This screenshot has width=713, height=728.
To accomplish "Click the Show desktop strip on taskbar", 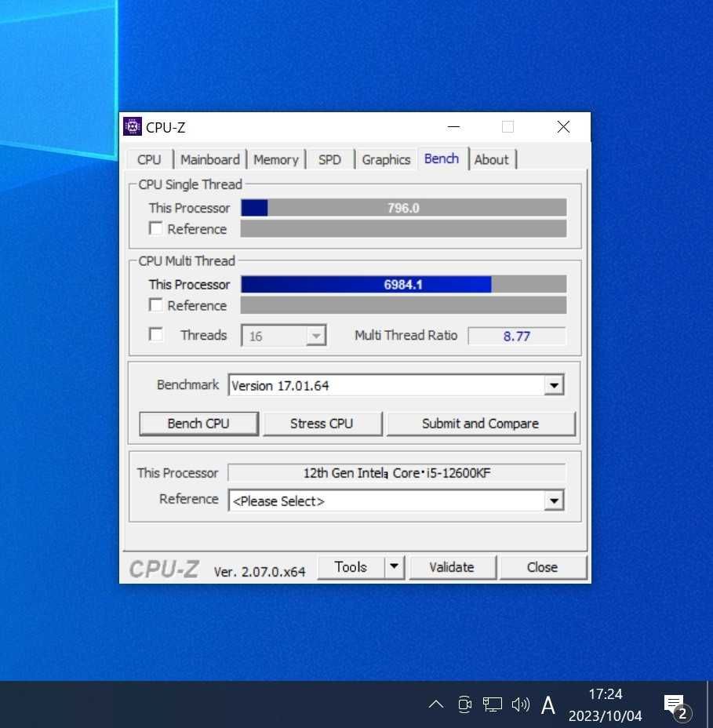I will pyautogui.click(x=710, y=704).
